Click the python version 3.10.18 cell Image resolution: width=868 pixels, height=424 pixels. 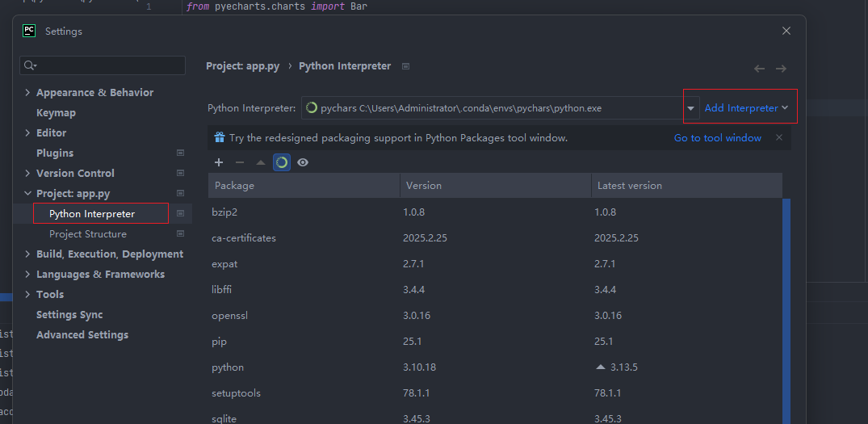[420, 367]
